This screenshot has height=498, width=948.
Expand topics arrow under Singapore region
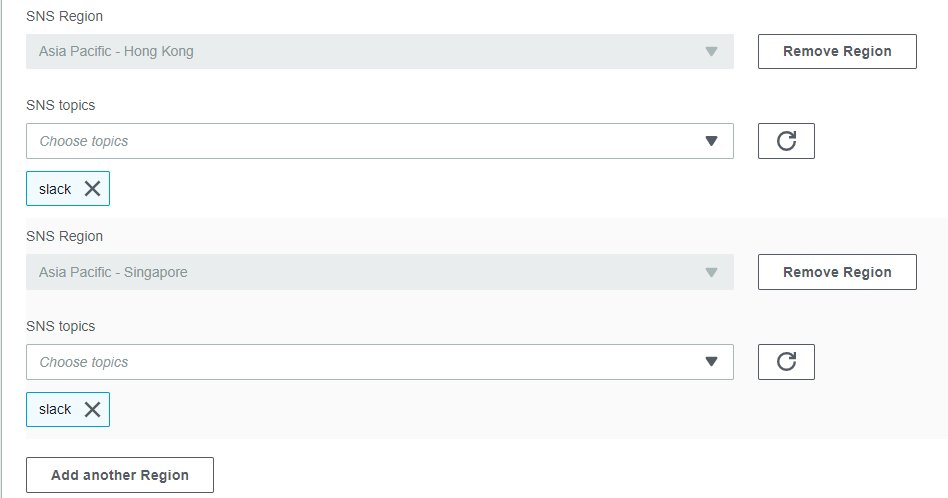712,361
